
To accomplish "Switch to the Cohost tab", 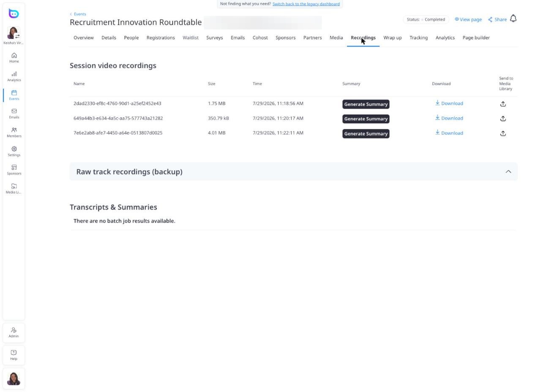I will 260,38.
